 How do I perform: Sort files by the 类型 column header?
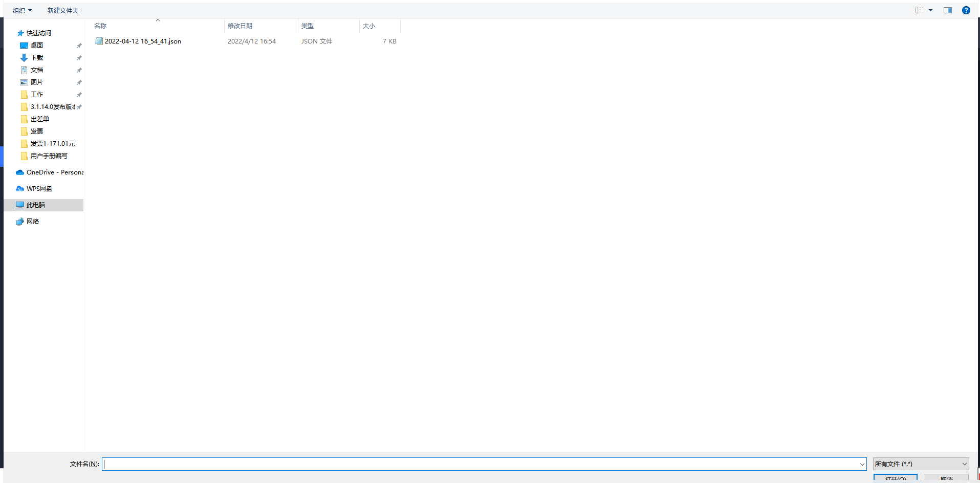[308, 26]
